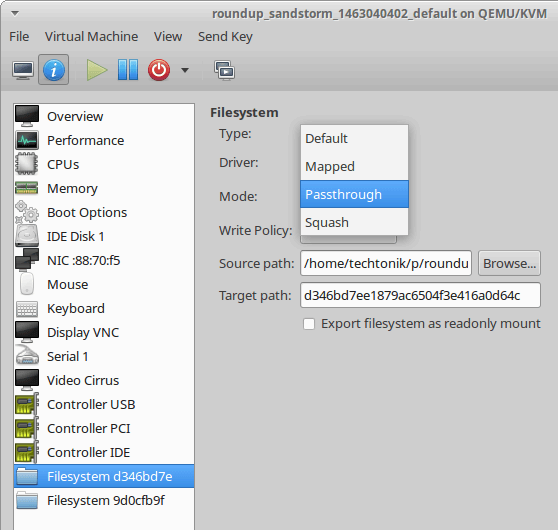Expand shutdown options dropdown arrow

tap(185, 70)
